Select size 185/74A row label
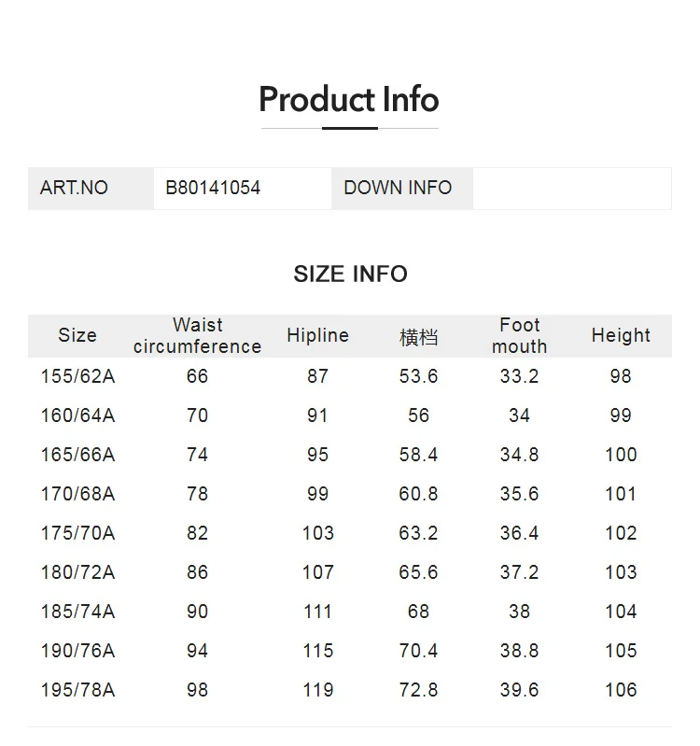Screen dimensions: 700x746 (78, 612)
